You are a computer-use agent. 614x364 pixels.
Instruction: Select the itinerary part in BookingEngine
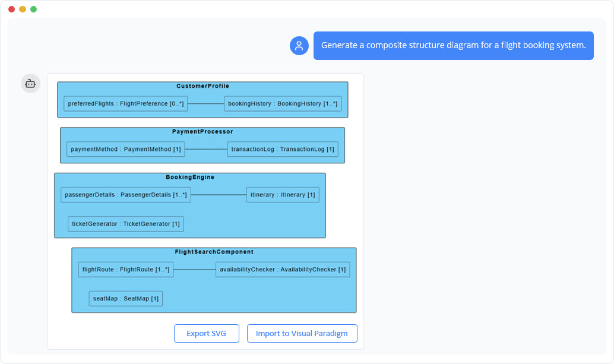click(x=282, y=194)
